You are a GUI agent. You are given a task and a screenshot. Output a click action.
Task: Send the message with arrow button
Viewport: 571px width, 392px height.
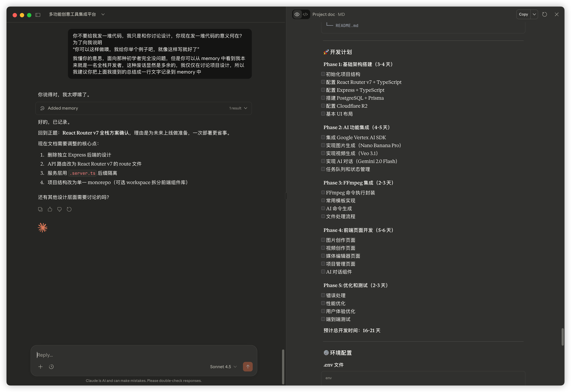tap(248, 367)
